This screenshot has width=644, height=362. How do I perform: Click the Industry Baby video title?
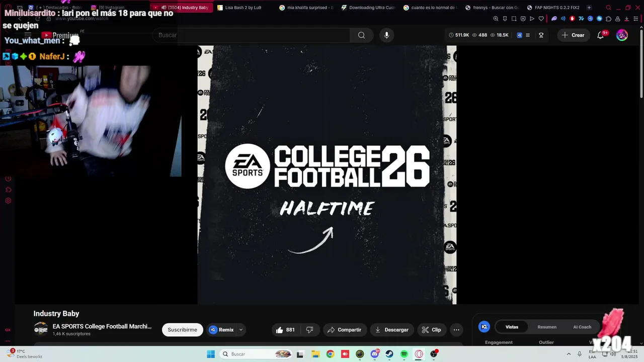56,313
